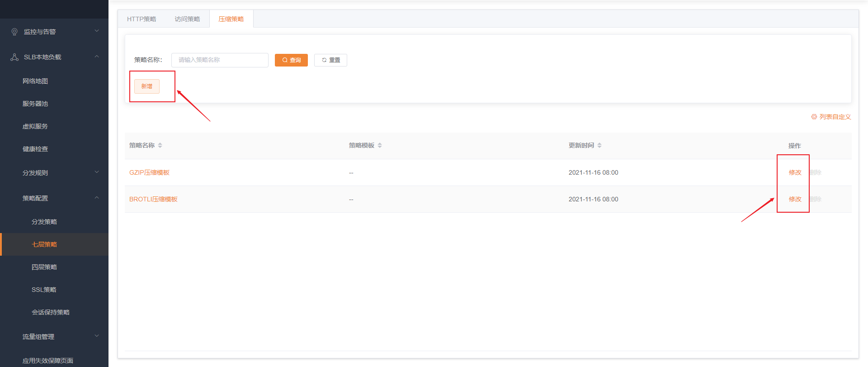Click 修改 for BROTLI压缩模板 row
Image resolution: width=868 pixels, height=367 pixels.
(795, 199)
